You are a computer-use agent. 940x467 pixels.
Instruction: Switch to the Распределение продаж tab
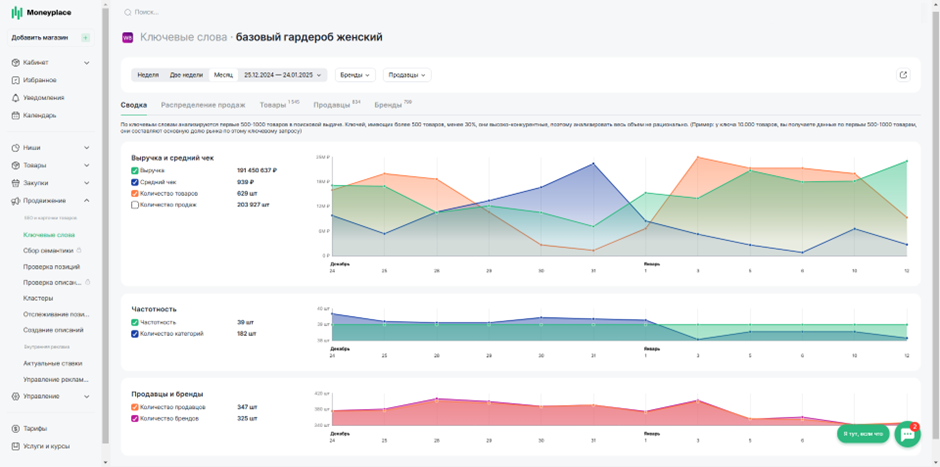(x=203, y=105)
